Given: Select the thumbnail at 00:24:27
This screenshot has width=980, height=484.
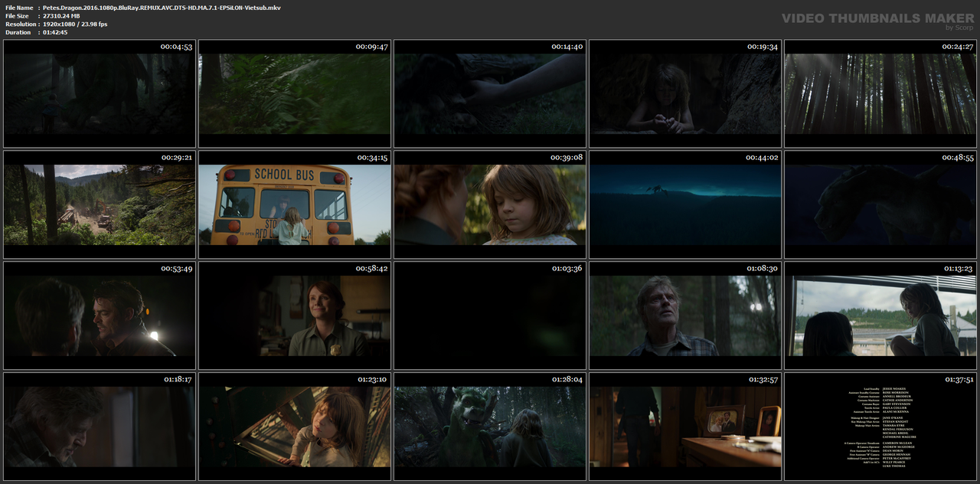Looking at the screenshot, I should tap(880, 94).
